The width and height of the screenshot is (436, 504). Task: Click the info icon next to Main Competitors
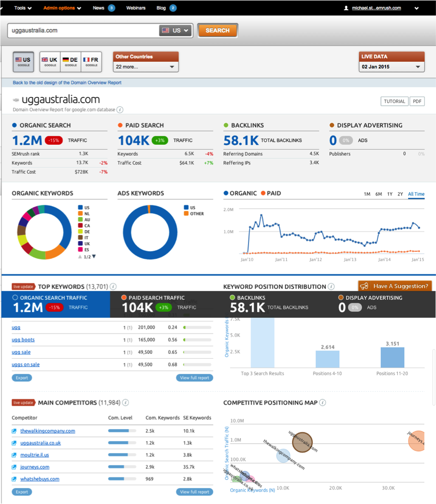tap(126, 402)
